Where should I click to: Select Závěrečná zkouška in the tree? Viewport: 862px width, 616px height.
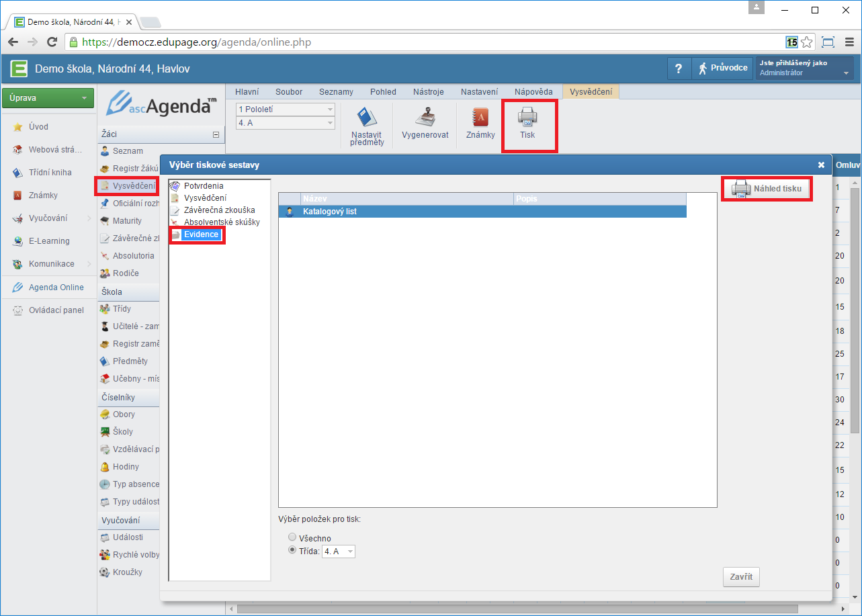[x=219, y=210]
